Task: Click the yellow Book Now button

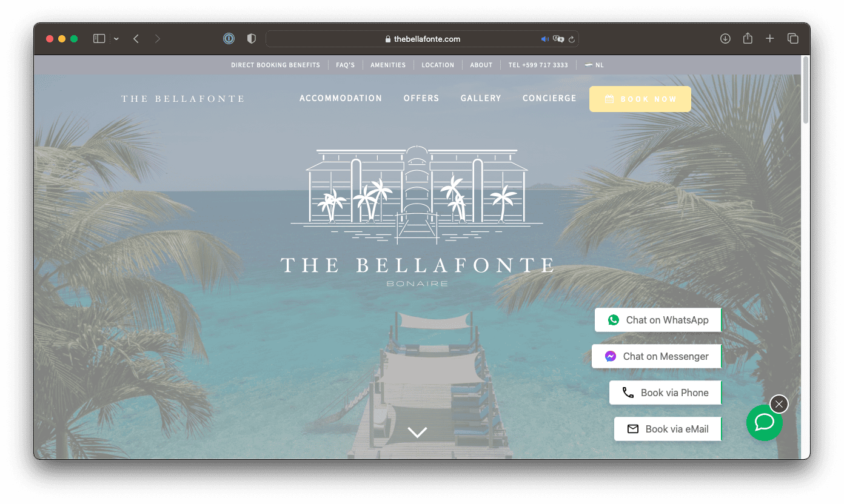Action: (640, 99)
